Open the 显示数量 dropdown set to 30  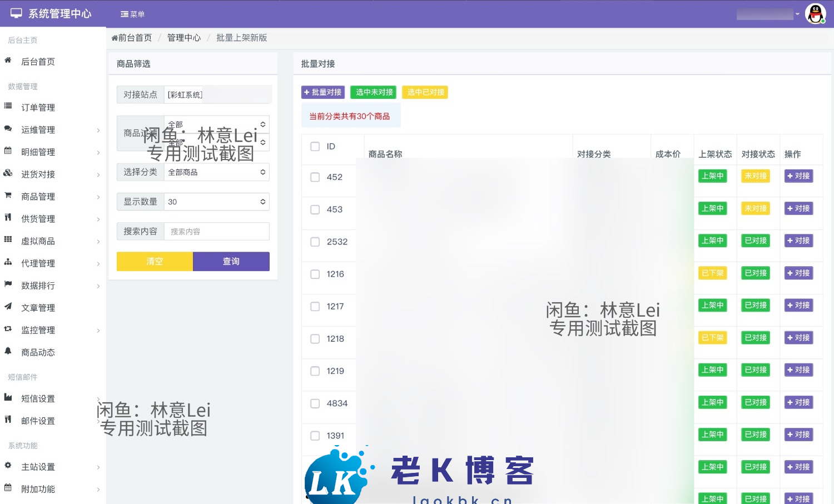(x=216, y=202)
